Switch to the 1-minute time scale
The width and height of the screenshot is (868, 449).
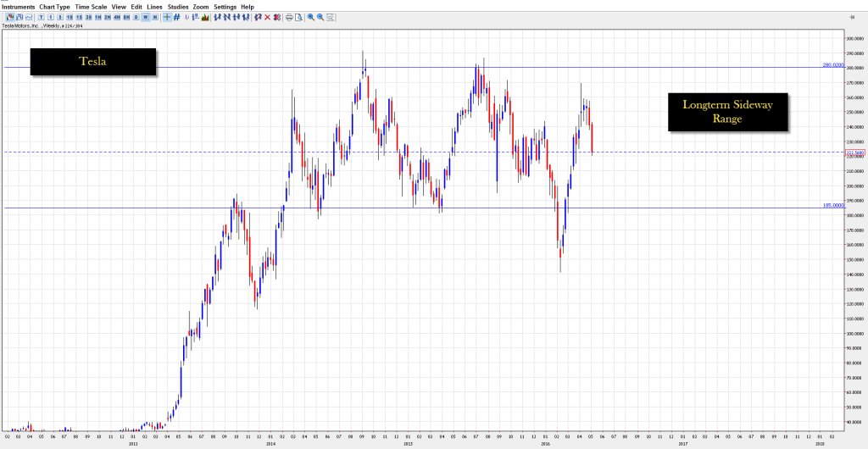[50, 17]
